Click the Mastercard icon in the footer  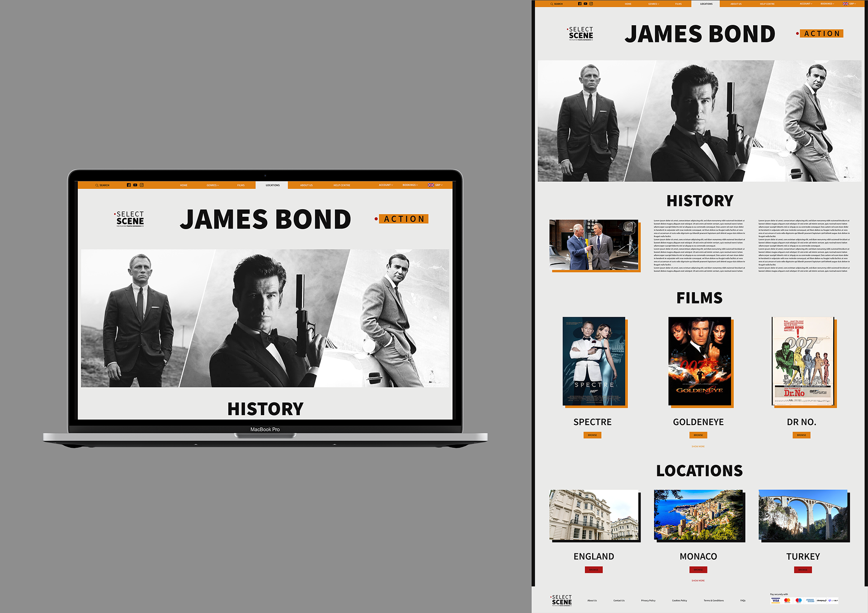[787, 600]
